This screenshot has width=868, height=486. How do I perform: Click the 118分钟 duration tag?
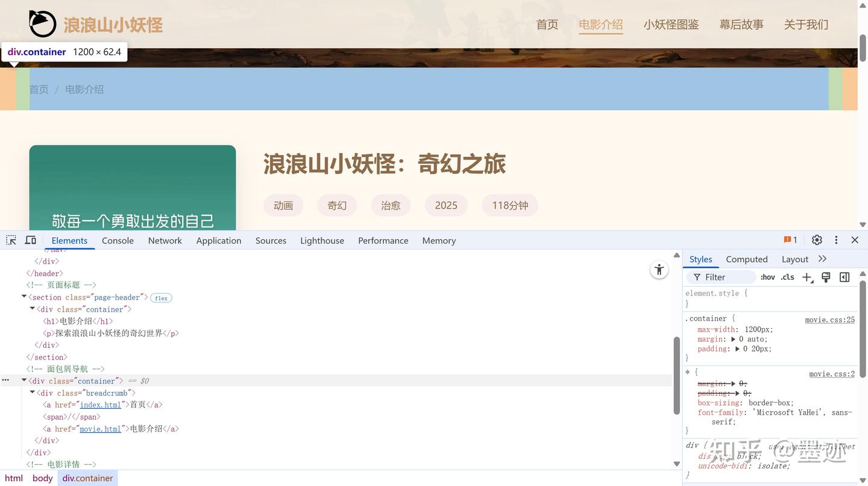[510, 206]
